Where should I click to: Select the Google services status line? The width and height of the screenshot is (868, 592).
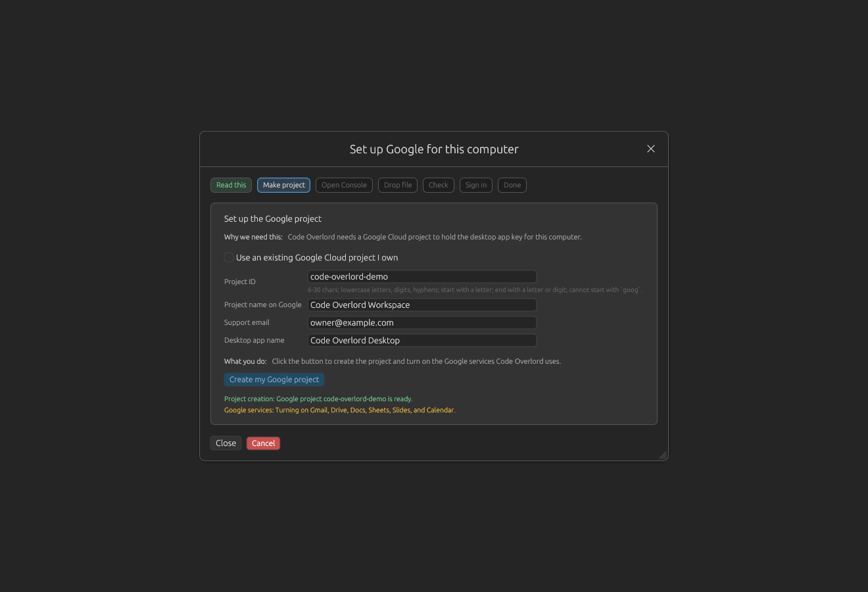pyautogui.click(x=339, y=410)
